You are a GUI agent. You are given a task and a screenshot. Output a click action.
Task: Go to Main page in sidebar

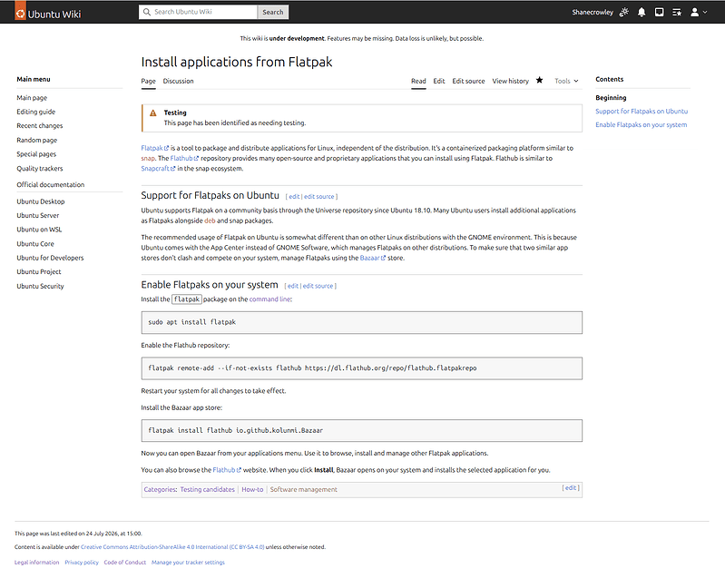point(32,97)
